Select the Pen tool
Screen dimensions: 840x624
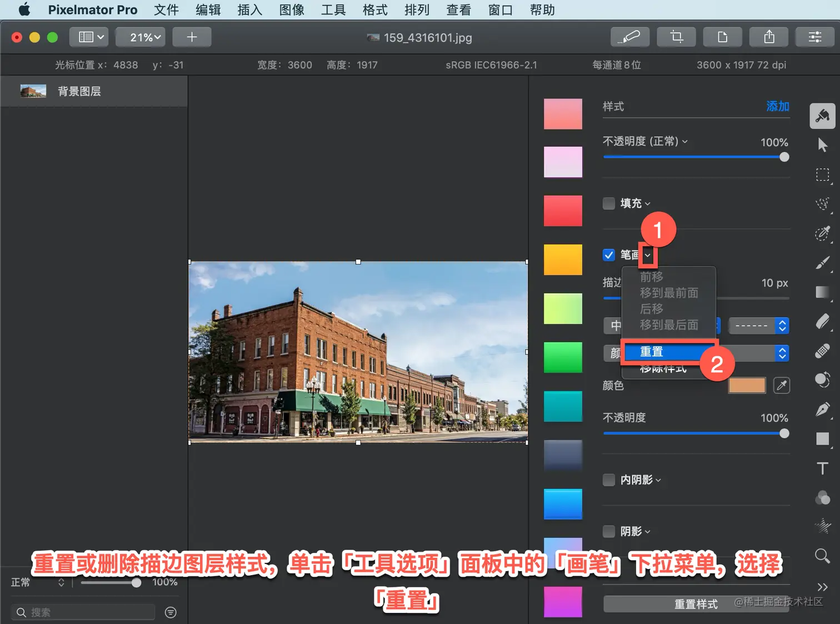click(822, 410)
